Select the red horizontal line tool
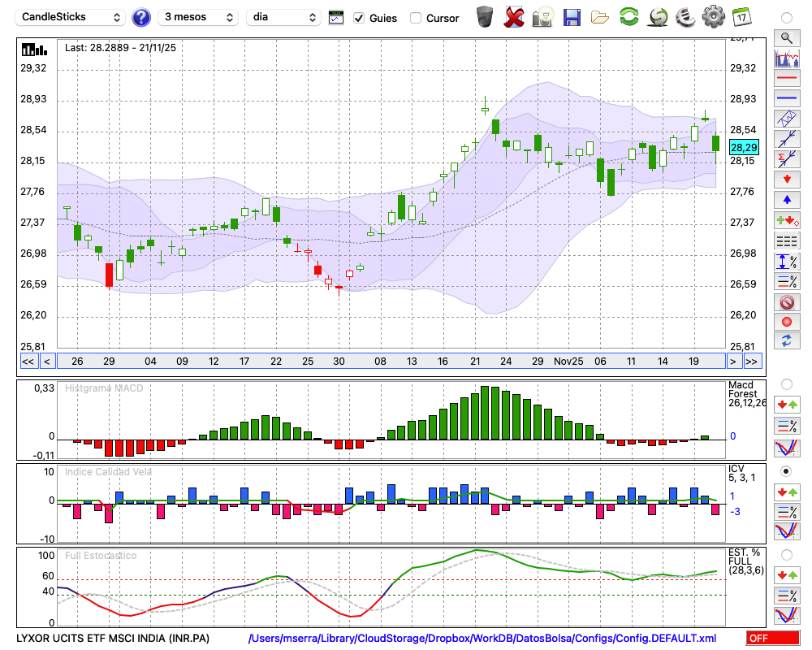The image size is (812, 650). 786,79
